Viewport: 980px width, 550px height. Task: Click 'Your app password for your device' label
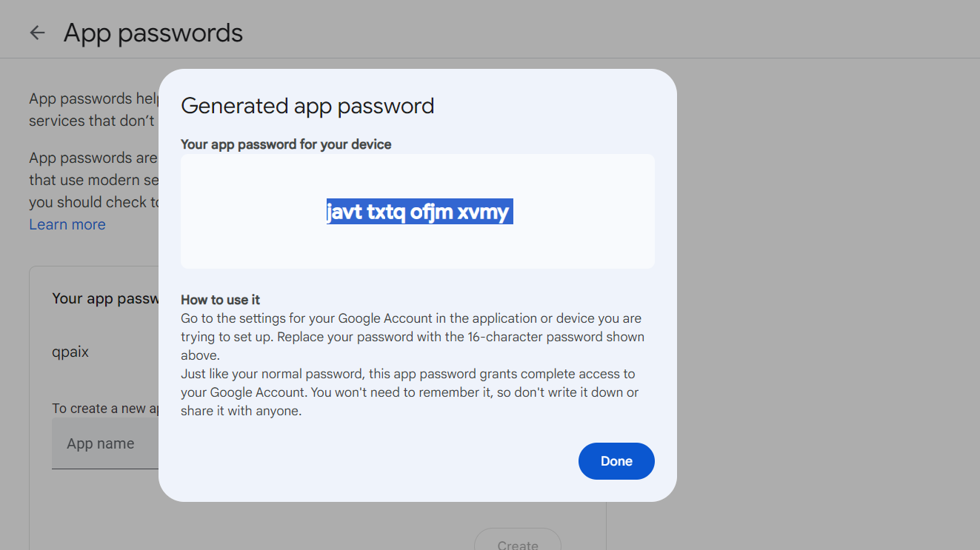pyautogui.click(x=286, y=144)
